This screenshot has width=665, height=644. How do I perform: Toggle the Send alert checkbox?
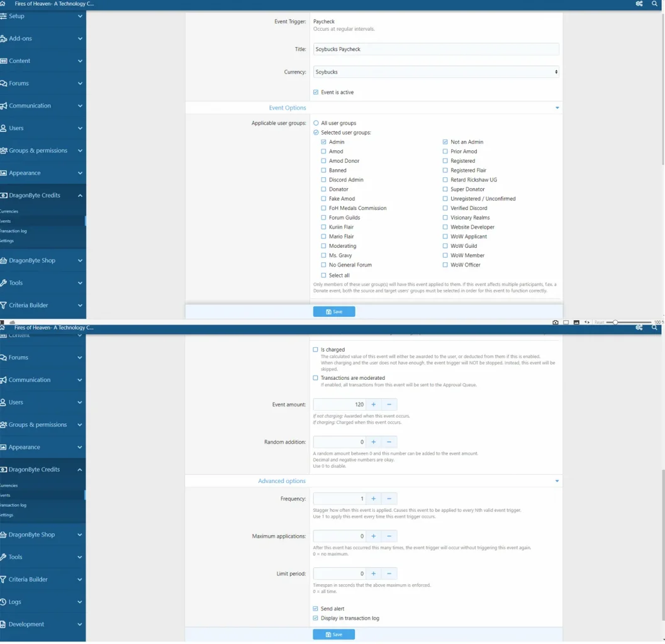(x=316, y=609)
